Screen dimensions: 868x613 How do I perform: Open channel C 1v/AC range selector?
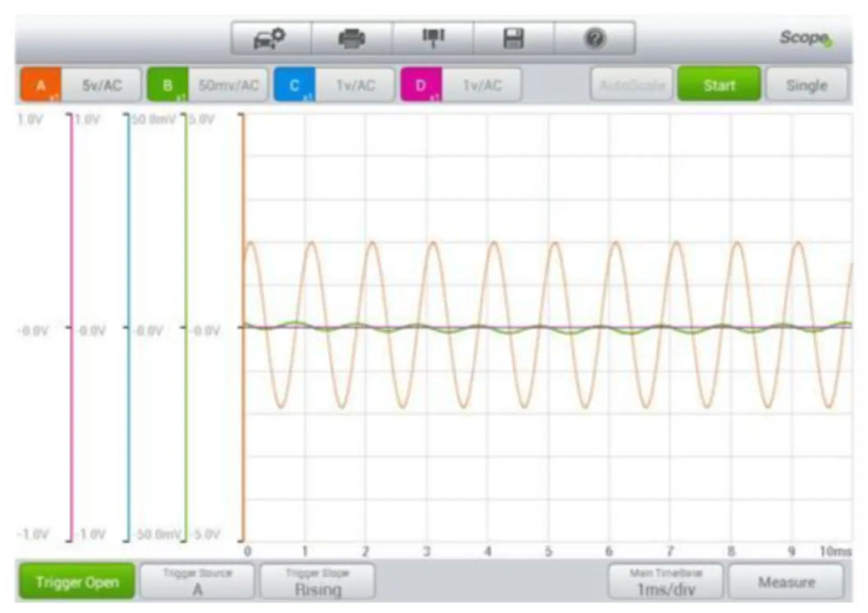[x=355, y=85]
